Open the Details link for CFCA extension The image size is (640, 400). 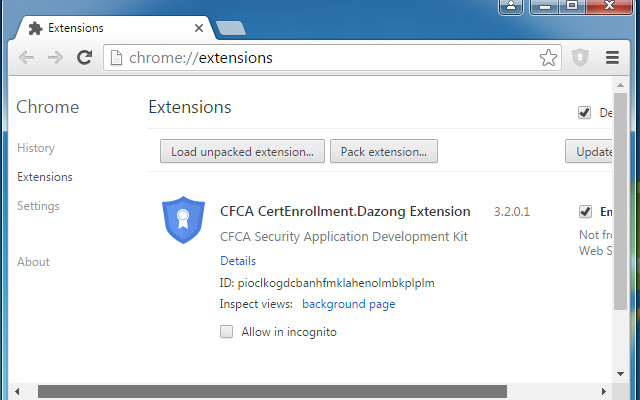(238, 261)
